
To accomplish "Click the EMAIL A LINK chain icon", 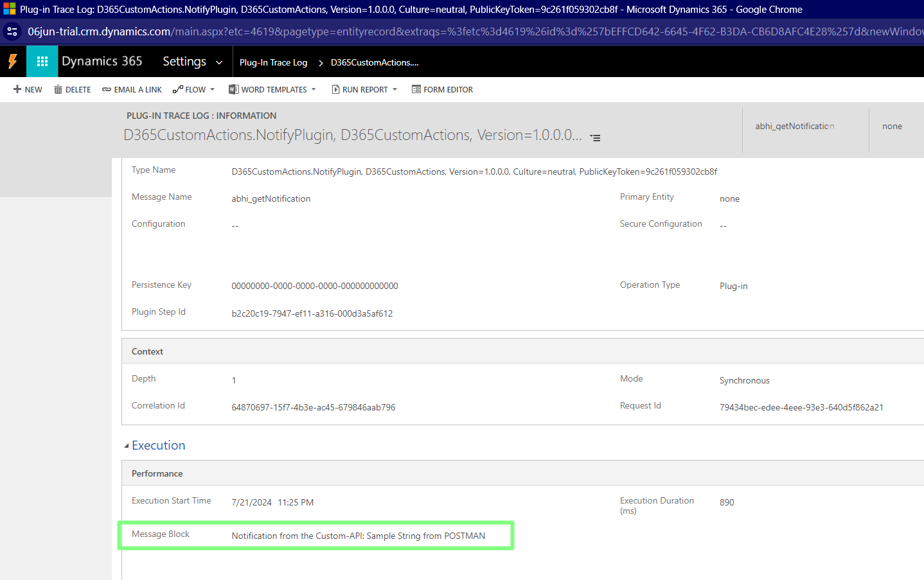I will tap(107, 90).
